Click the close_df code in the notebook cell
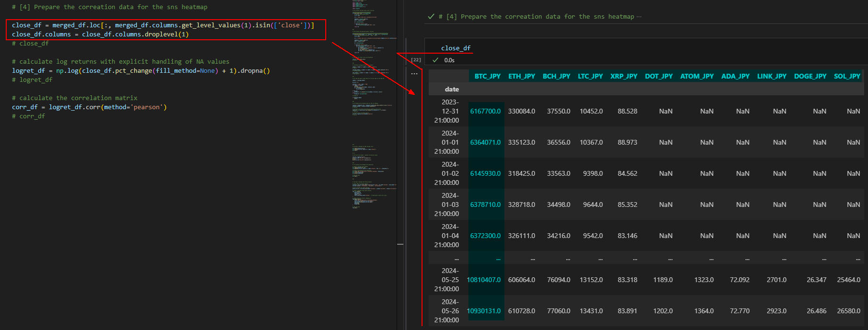The height and width of the screenshot is (330, 868). 456,48
